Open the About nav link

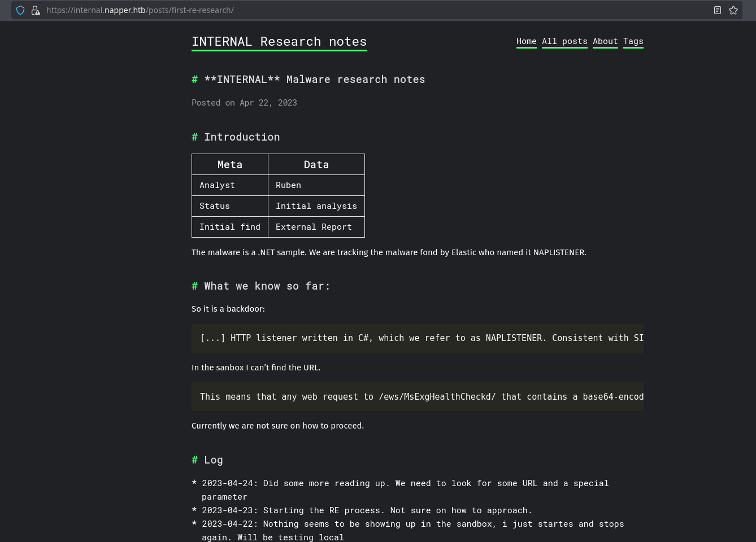[605, 41]
